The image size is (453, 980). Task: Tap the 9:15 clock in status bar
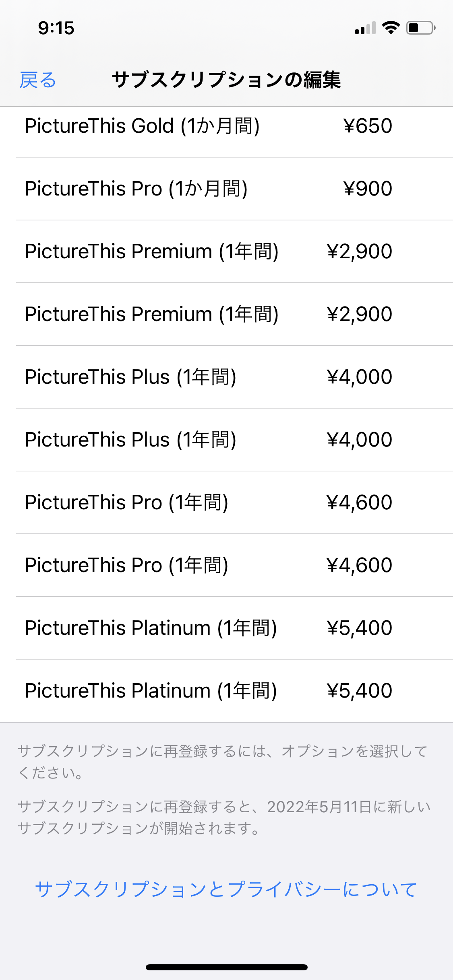coord(56,28)
